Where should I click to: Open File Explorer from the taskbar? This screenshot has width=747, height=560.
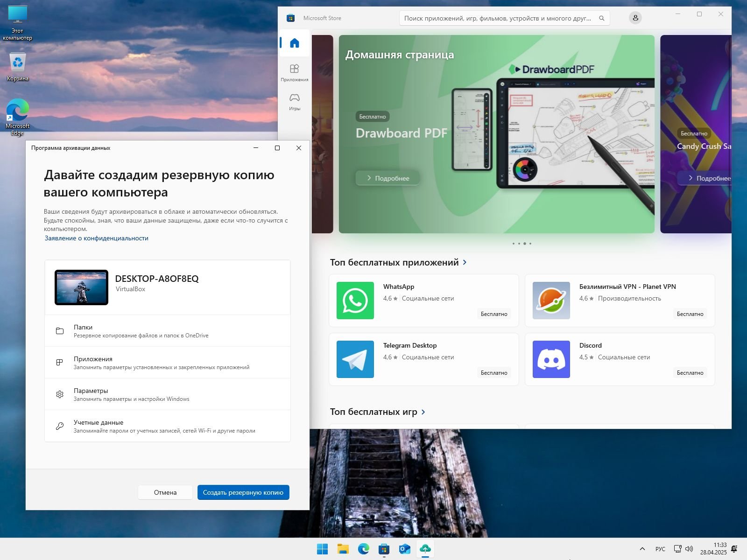tap(343, 549)
